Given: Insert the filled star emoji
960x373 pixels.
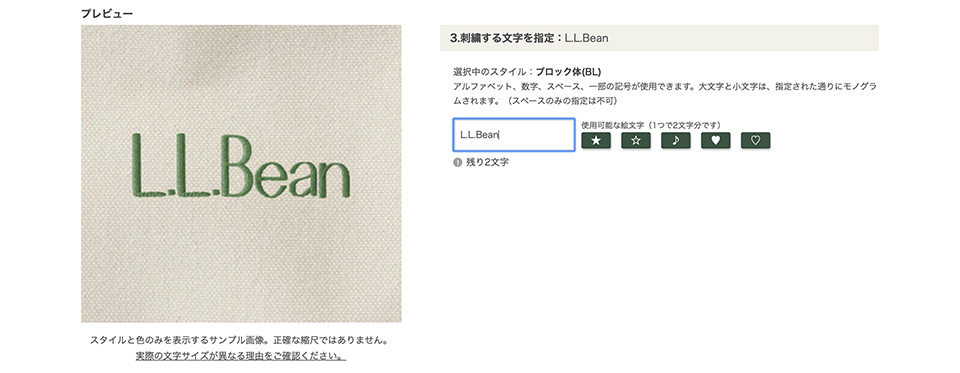Looking at the screenshot, I should click(x=596, y=140).
